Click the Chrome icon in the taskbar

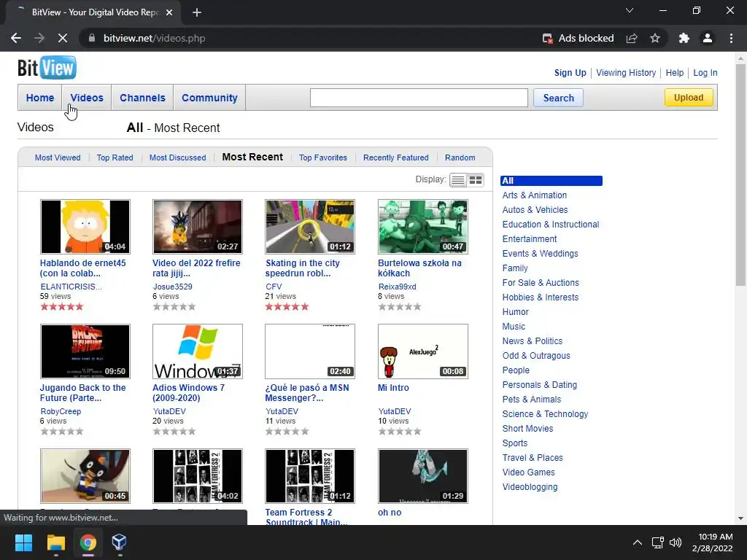88,542
